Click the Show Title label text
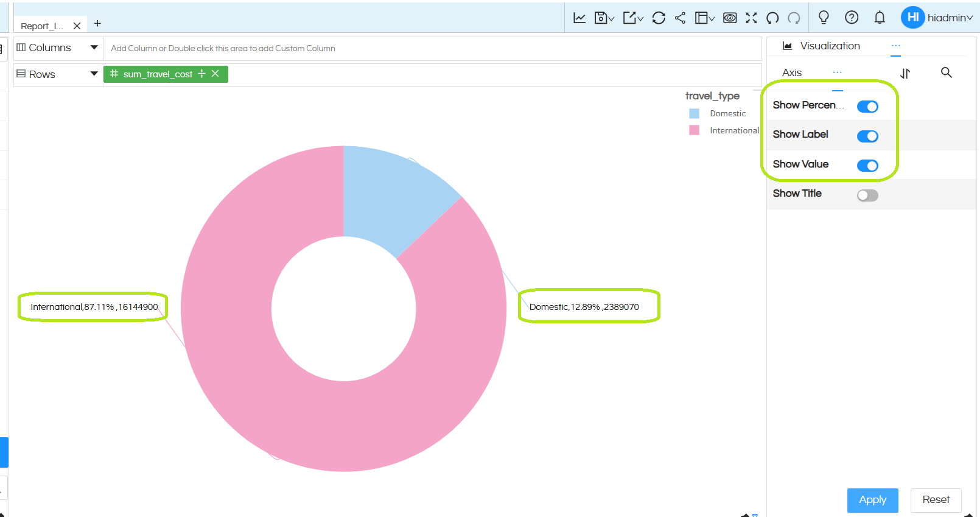The image size is (980, 517). coord(797,193)
